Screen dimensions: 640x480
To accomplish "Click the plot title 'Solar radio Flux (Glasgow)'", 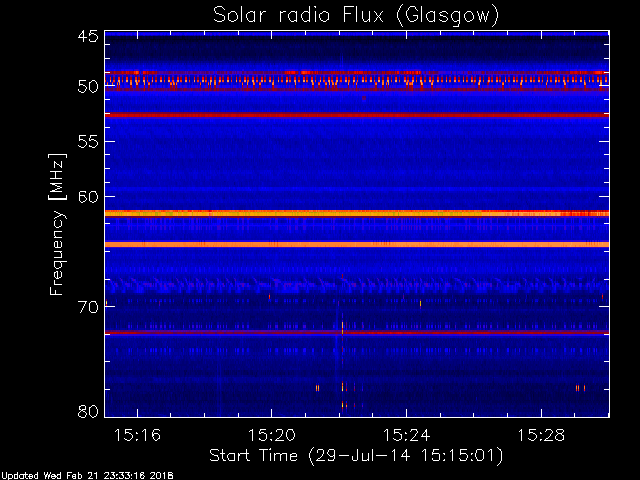I will (x=356, y=15).
